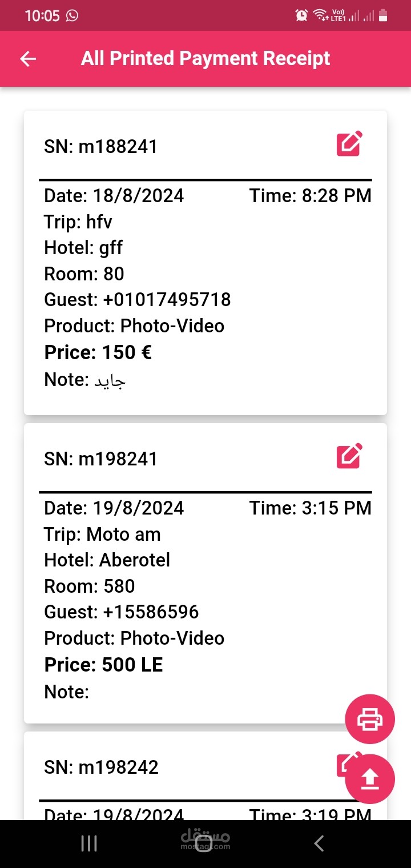Tap the SN: m188241 serial text
Viewport: 411px width, 868px height.
(100, 147)
